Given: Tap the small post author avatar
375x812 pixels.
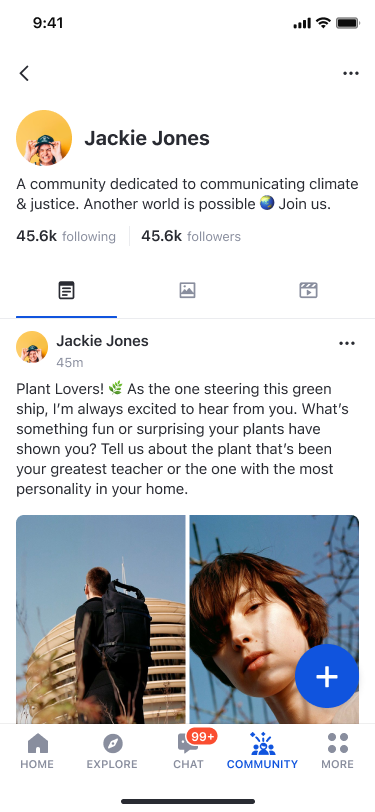Looking at the screenshot, I should click(x=32, y=347).
